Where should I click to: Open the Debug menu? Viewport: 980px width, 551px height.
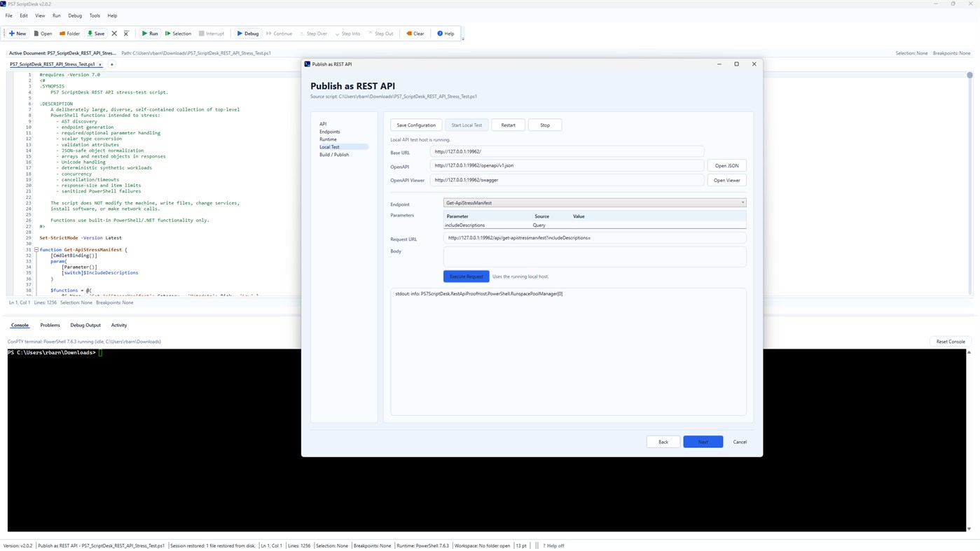pyautogui.click(x=75, y=15)
